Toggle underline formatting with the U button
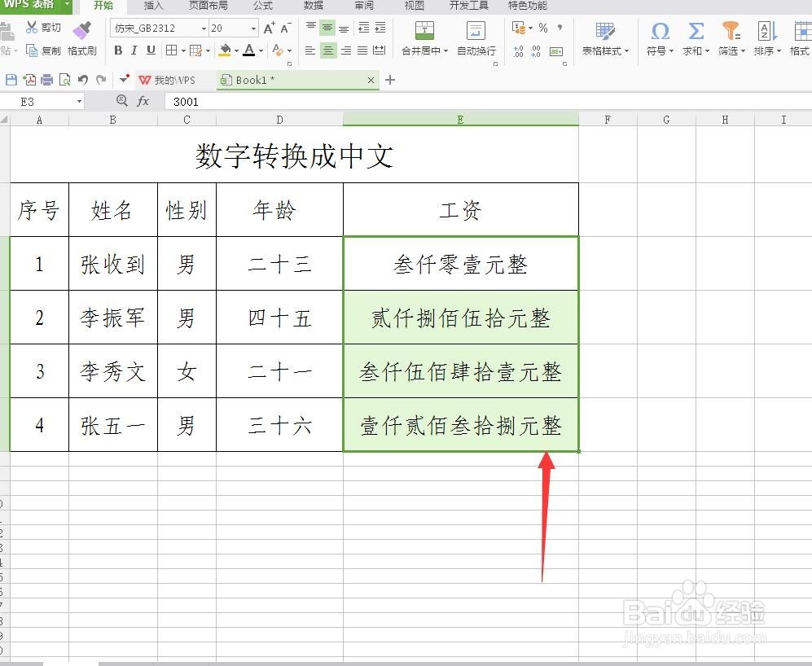The image size is (812, 666). point(150,50)
